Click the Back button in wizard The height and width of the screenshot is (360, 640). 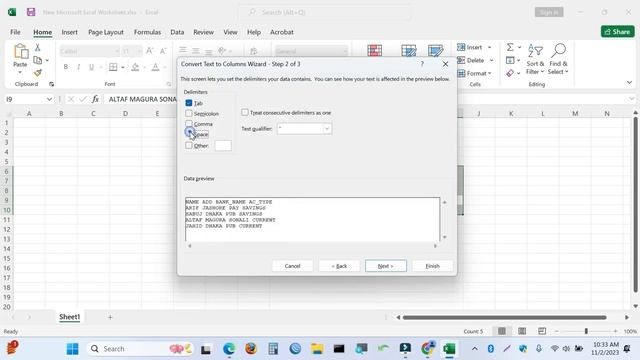tap(339, 266)
